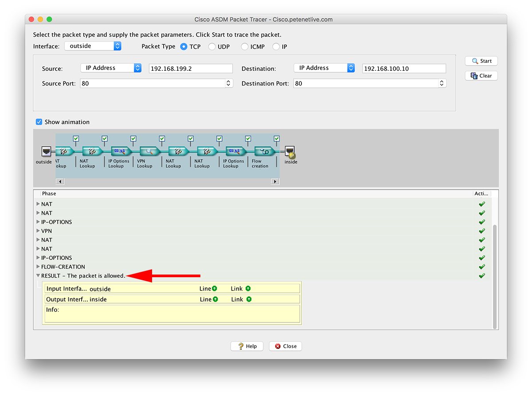The height and width of the screenshot is (395, 532).
Task: Expand the IP-OPTIONS row directly above VPN
Action: pyautogui.click(x=38, y=222)
